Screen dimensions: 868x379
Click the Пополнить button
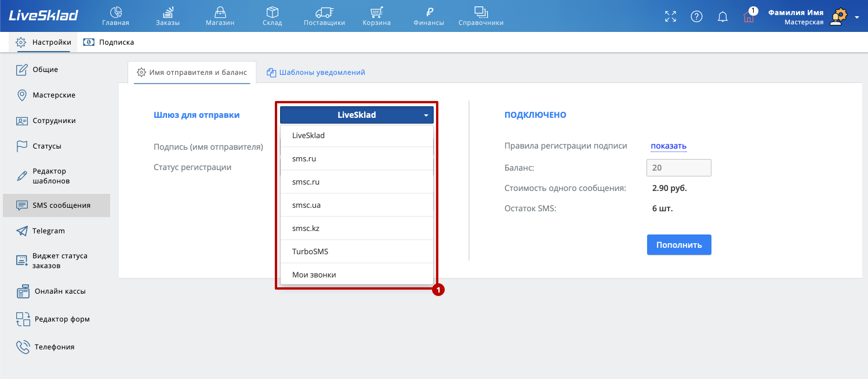pos(679,245)
